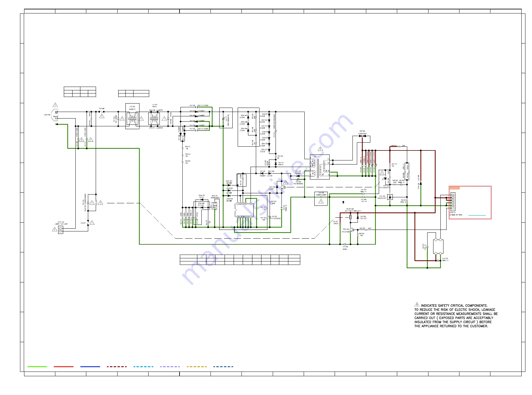Viewport: 532px width, 395px height.
Task: Select the L4141 choke between the jumpers
Action: click(154, 119)
